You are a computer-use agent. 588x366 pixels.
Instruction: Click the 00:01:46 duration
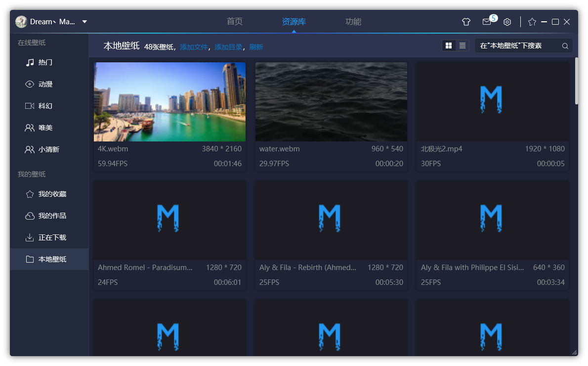pos(228,164)
